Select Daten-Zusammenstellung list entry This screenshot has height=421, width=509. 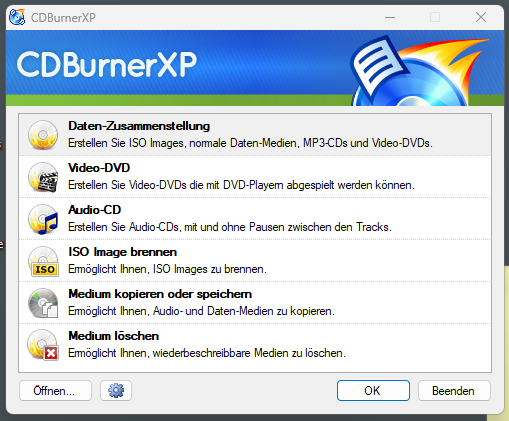255,135
